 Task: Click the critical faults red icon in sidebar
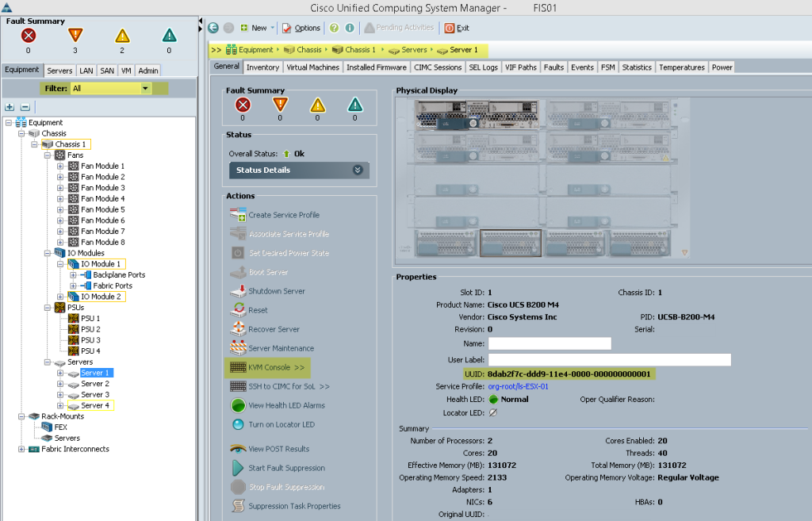29,35
